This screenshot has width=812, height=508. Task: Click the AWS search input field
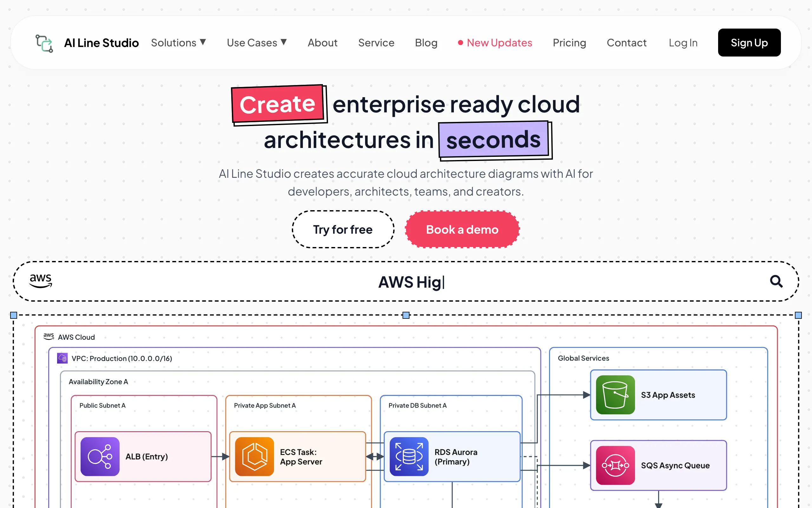tap(406, 282)
